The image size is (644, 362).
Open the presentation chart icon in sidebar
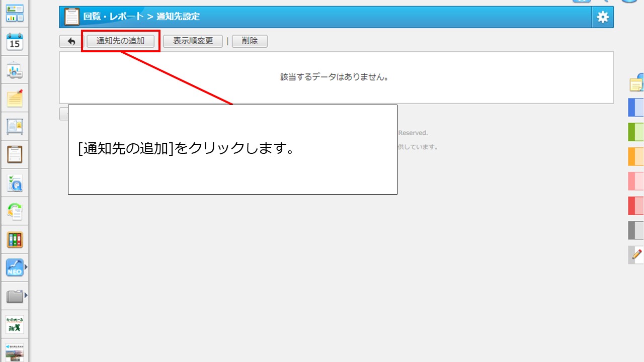(x=15, y=71)
